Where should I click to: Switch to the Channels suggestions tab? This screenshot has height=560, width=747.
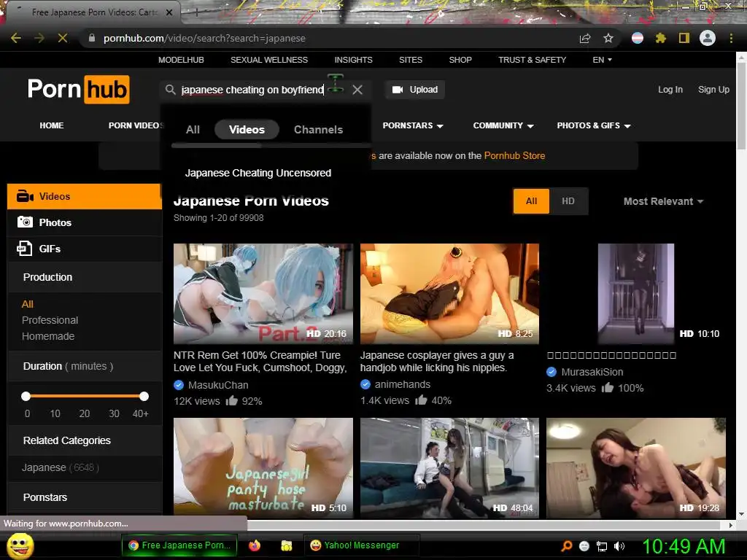(318, 130)
